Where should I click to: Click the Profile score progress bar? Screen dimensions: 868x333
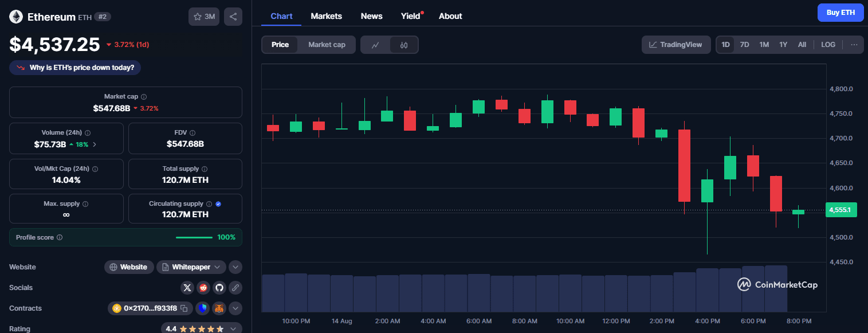[x=194, y=237]
